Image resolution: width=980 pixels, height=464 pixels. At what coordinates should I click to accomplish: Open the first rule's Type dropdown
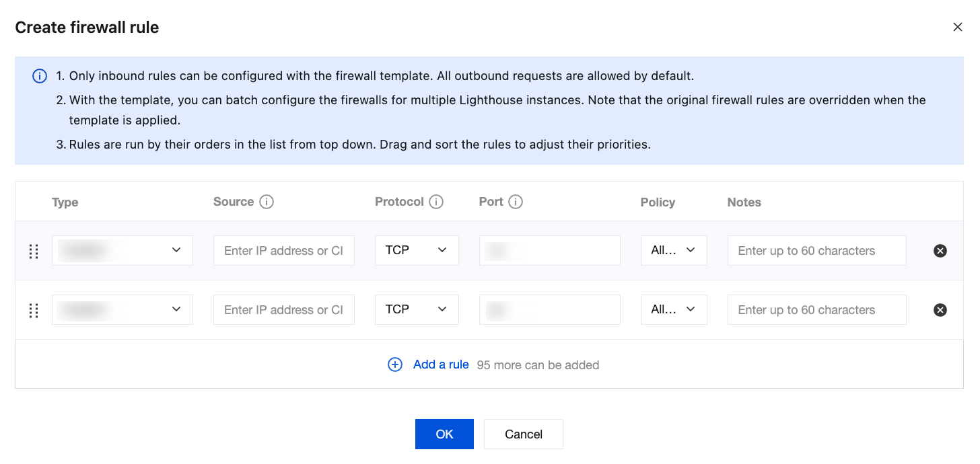click(123, 250)
